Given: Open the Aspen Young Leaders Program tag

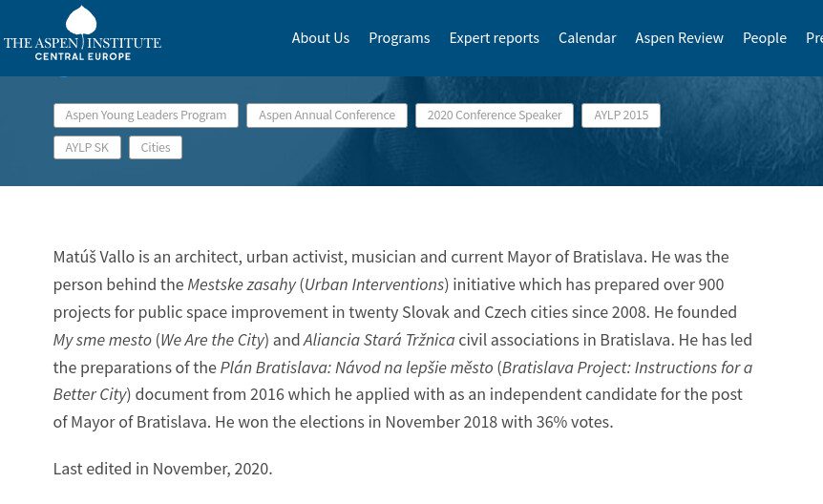Looking at the screenshot, I should pyautogui.click(x=145, y=115).
